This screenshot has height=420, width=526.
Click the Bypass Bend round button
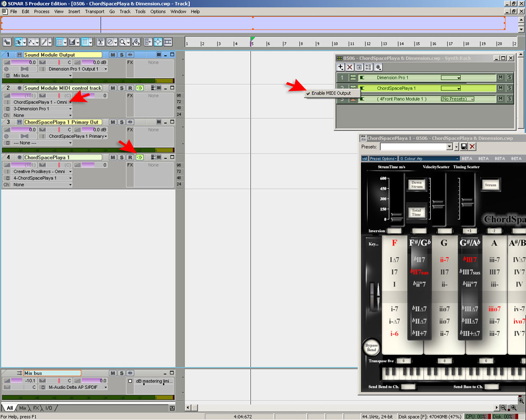(x=371, y=347)
